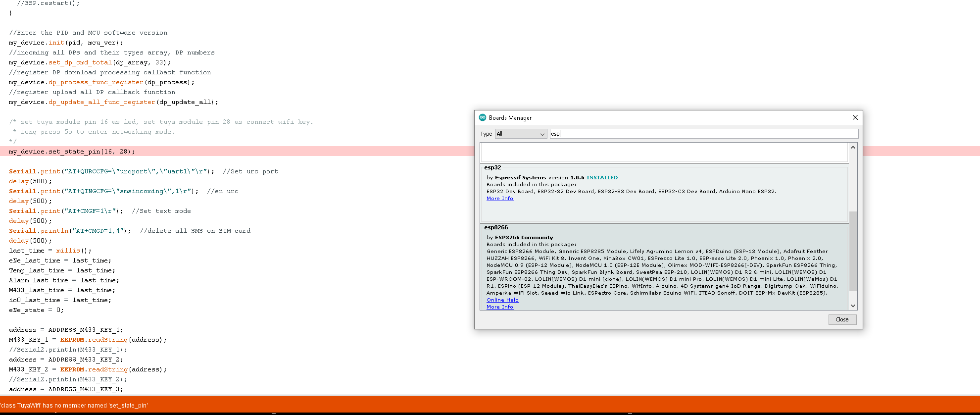This screenshot has width=980, height=415.
Task: Click the 'eNe_state = 0;' code line
Action: tap(36, 310)
